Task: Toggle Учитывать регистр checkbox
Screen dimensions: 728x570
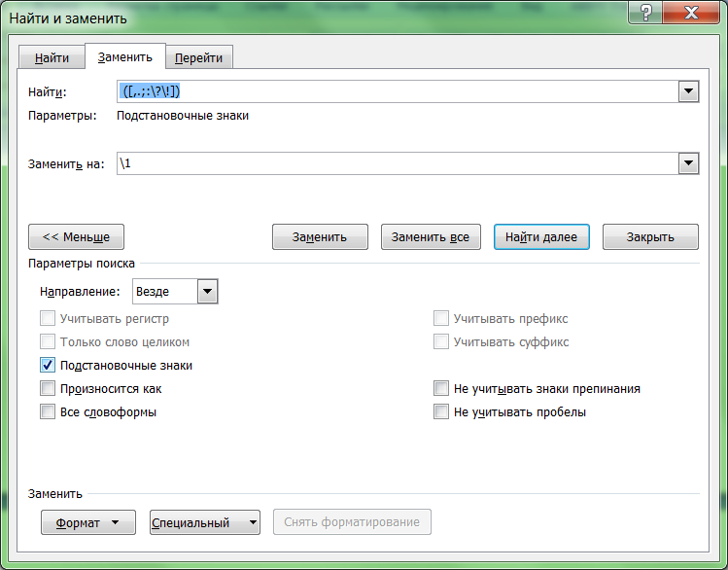Action: pos(48,319)
